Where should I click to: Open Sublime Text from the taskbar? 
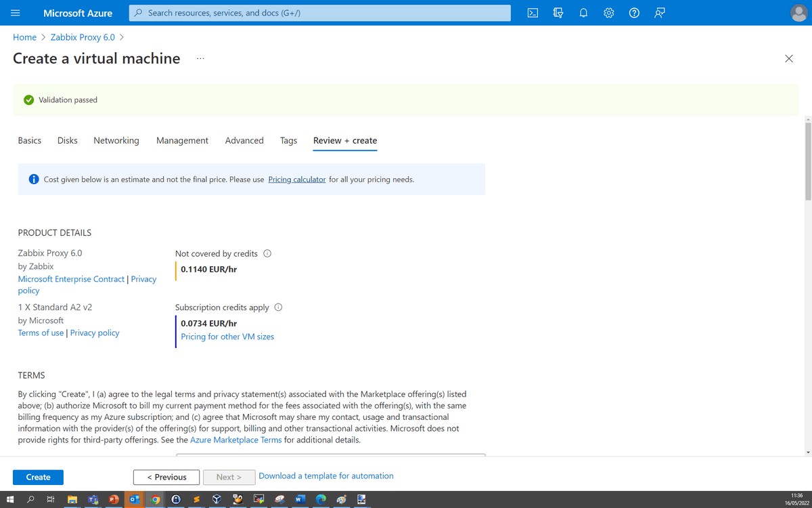196,500
